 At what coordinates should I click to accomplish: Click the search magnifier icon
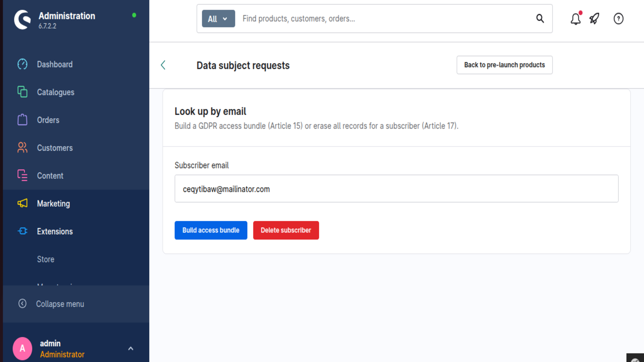[x=540, y=18]
